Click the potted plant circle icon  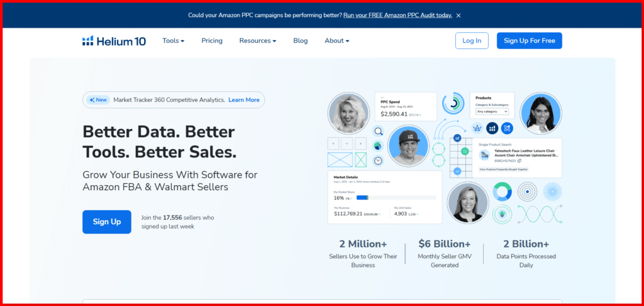point(502,214)
